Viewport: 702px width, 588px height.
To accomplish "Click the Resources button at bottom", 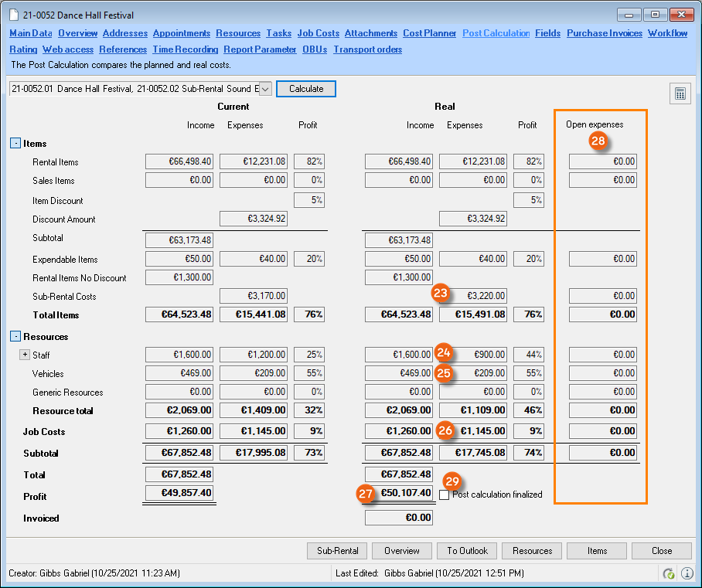I will 532,551.
